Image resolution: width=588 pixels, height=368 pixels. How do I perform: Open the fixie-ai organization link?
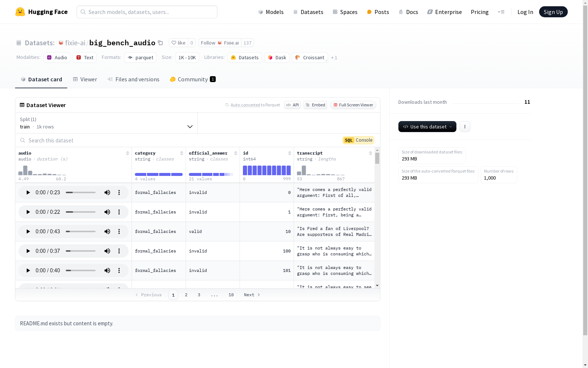(x=75, y=43)
